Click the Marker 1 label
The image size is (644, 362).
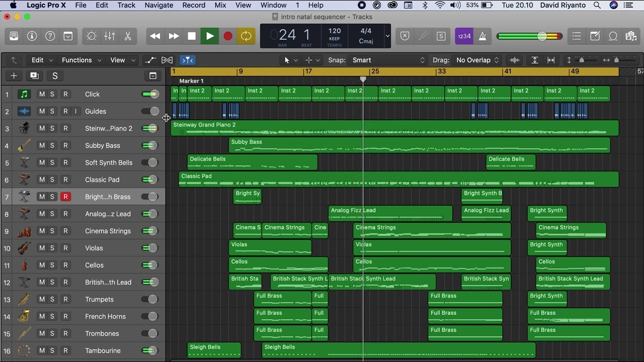191,81
